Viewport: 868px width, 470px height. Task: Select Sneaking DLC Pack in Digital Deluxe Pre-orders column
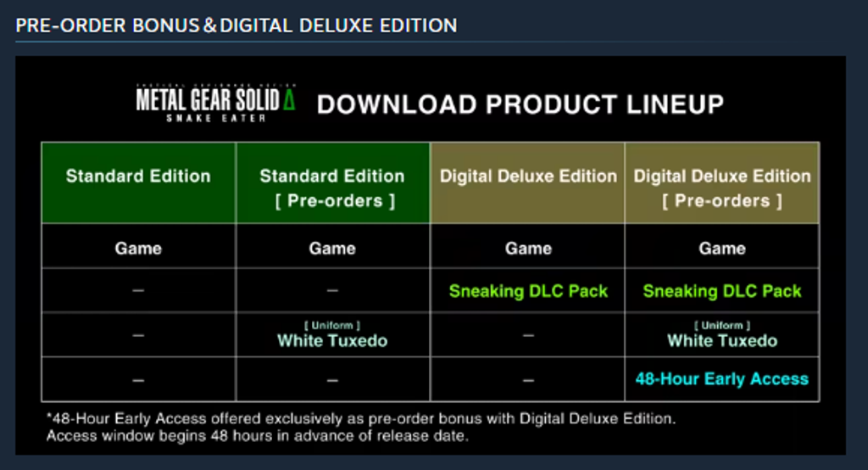tap(722, 291)
